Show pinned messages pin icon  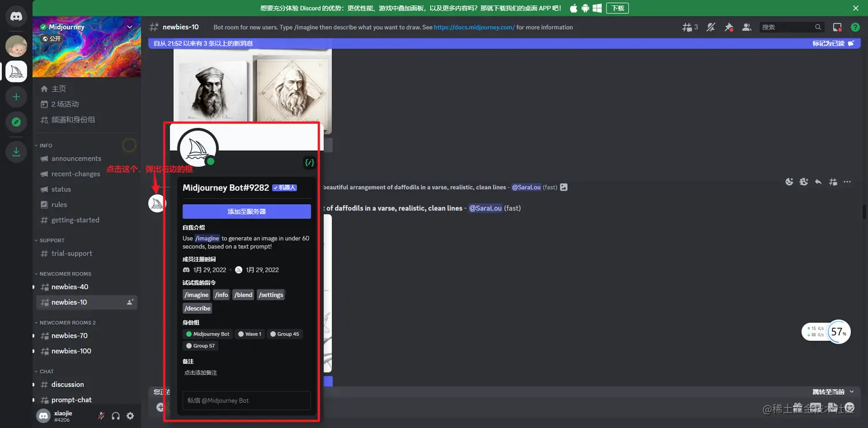pos(728,27)
